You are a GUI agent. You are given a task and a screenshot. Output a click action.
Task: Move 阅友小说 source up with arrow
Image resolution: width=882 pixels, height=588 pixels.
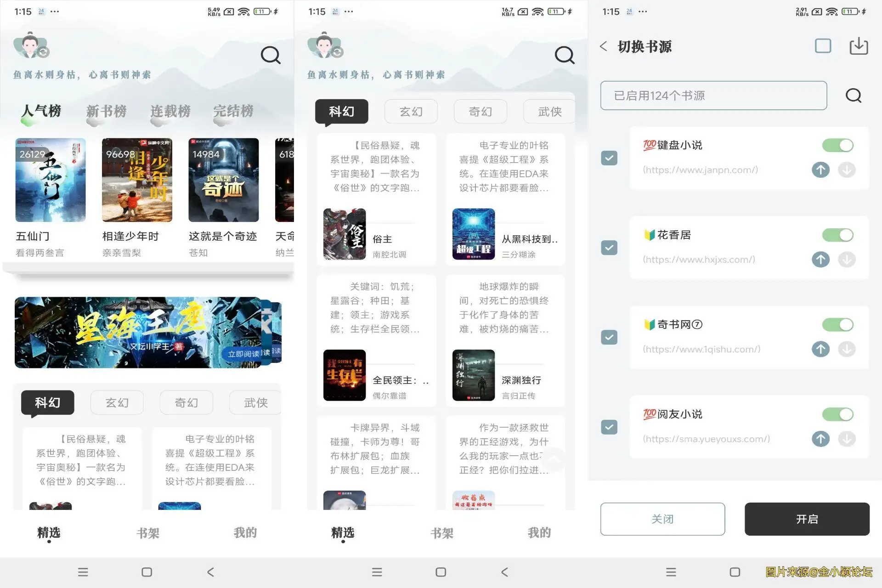point(820,439)
